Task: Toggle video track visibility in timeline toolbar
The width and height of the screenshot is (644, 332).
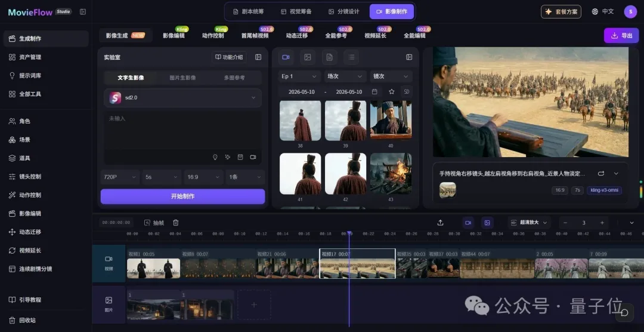Action: click(468, 223)
